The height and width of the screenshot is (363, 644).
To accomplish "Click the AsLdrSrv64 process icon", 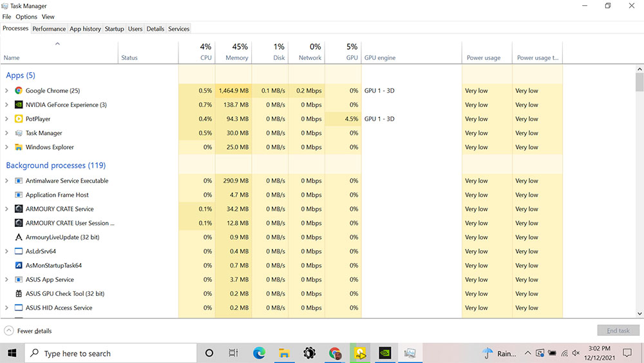I will pos(19,251).
